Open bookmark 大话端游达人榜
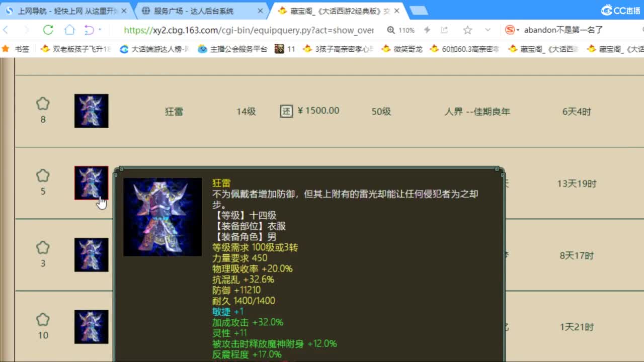 [x=154, y=49]
